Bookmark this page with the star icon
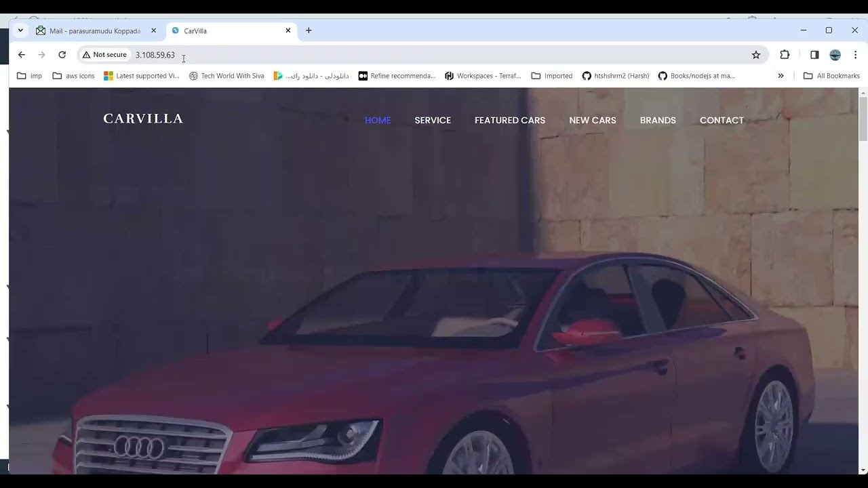Screen dimensions: 868x488 tap(756, 55)
